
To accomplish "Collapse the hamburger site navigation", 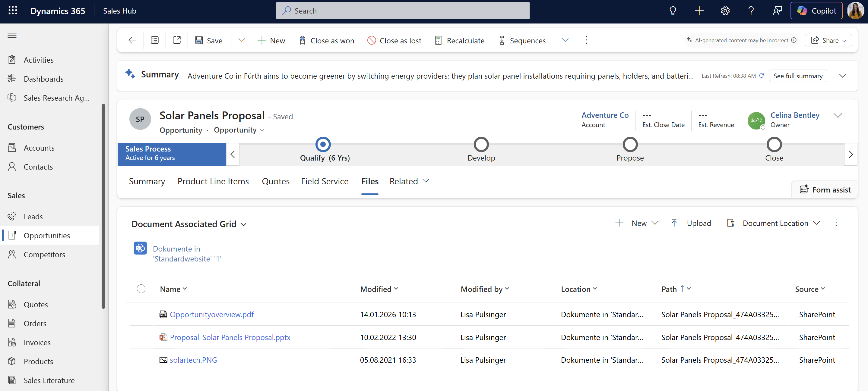I will 12,35.
